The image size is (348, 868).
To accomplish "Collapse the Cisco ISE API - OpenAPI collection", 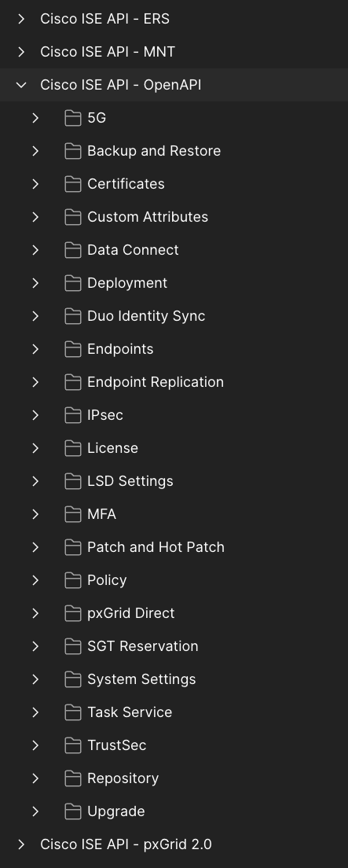I will coord(21,85).
